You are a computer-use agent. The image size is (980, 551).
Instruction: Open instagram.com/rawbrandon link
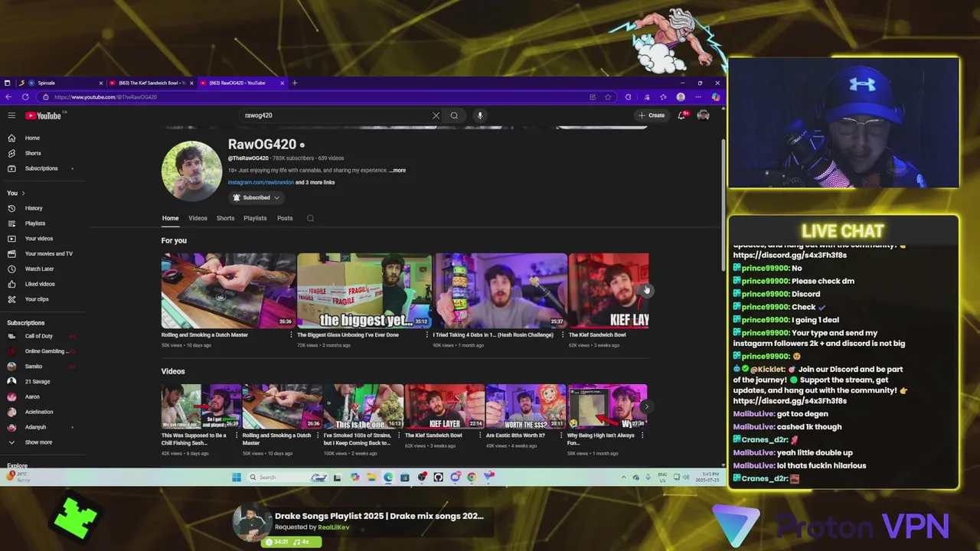pyautogui.click(x=260, y=182)
